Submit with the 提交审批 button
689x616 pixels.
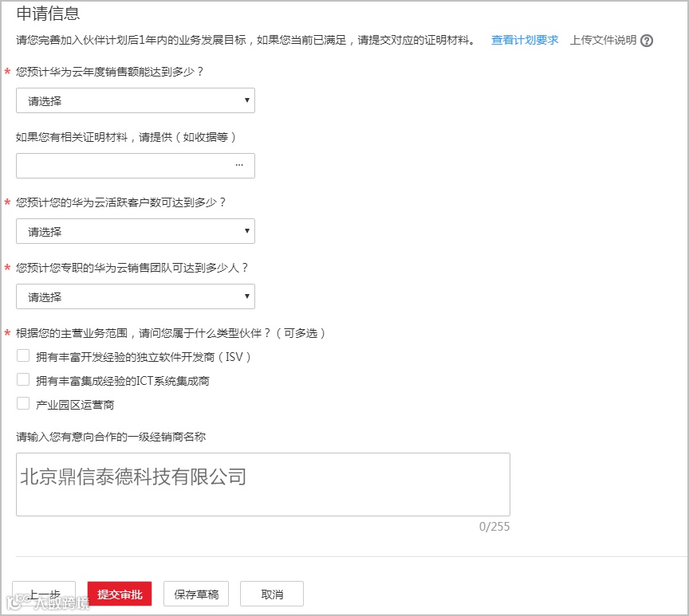click(120, 594)
